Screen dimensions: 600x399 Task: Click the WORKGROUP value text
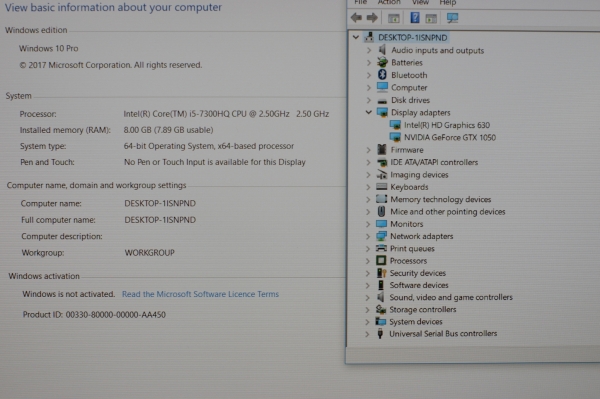[150, 252]
